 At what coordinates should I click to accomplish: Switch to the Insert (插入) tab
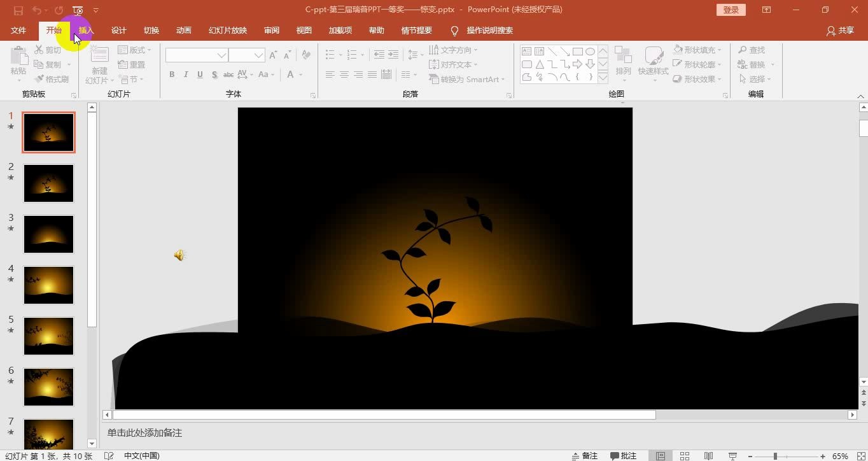point(86,31)
